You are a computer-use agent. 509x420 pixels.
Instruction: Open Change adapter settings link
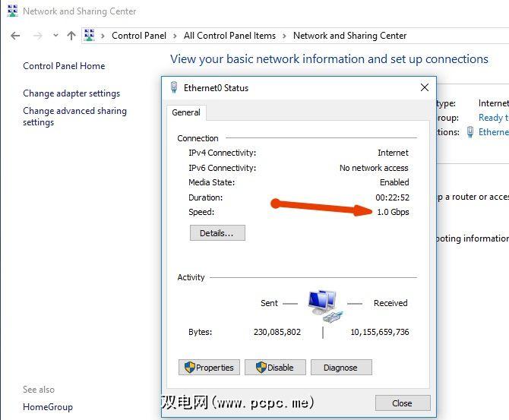pos(71,93)
